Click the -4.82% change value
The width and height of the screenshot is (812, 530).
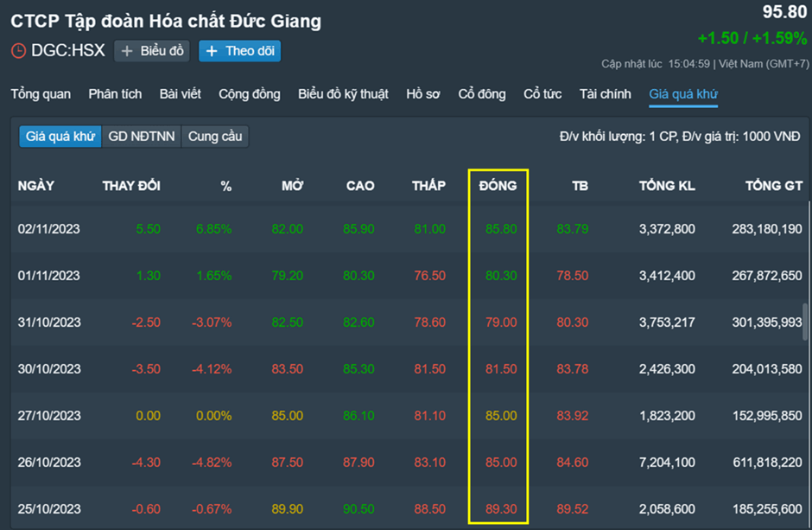pyautogui.click(x=212, y=463)
